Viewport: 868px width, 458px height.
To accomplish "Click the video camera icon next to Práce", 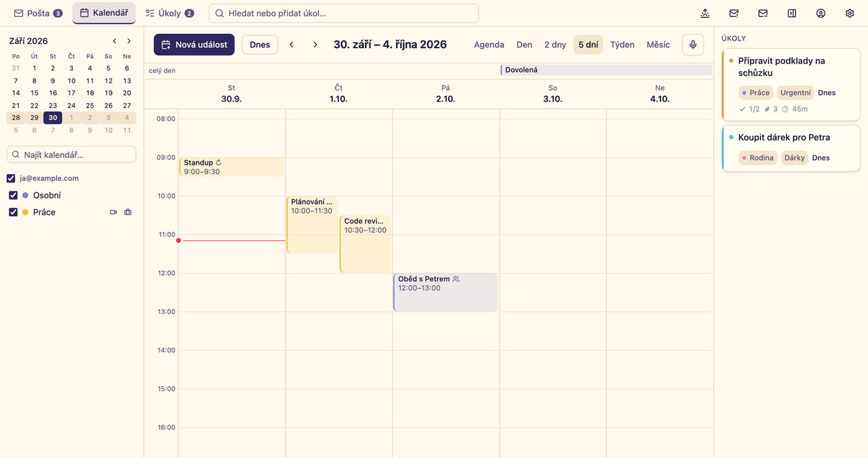I will (113, 212).
